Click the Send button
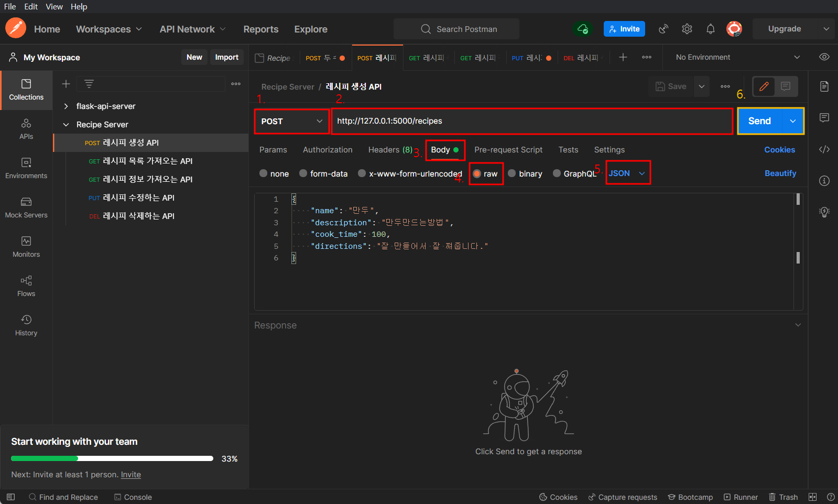Screen dimensions: 838x504 759,121
